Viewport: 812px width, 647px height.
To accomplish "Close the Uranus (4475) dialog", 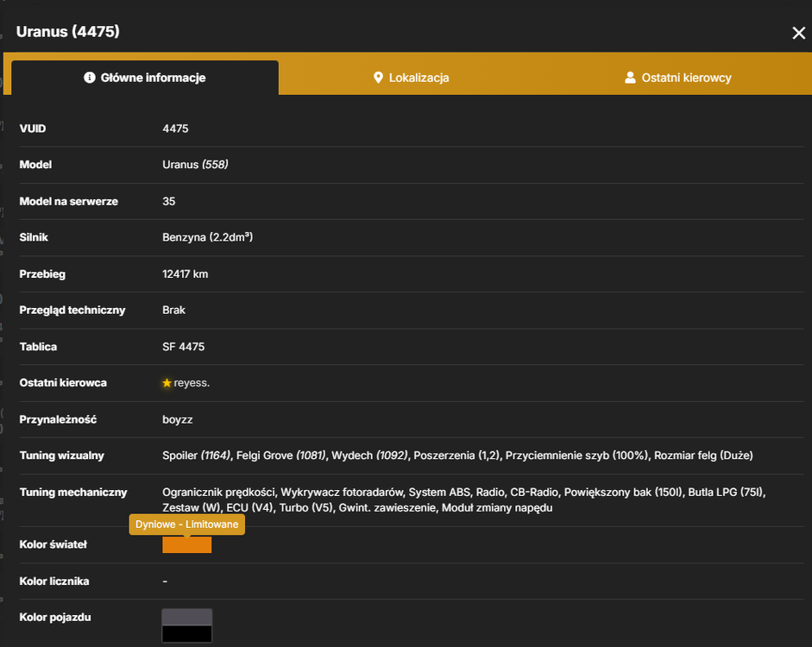I will coord(798,33).
